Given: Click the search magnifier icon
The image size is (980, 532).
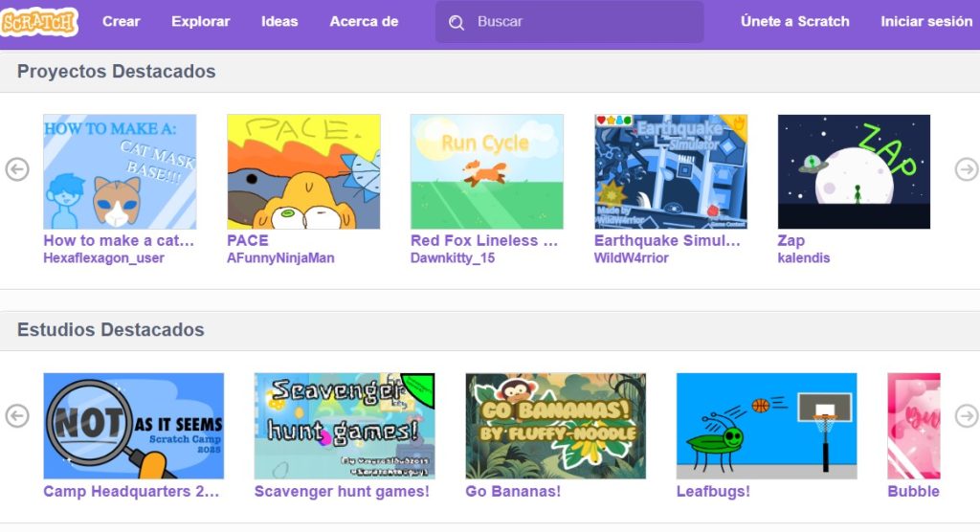Looking at the screenshot, I should [457, 22].
